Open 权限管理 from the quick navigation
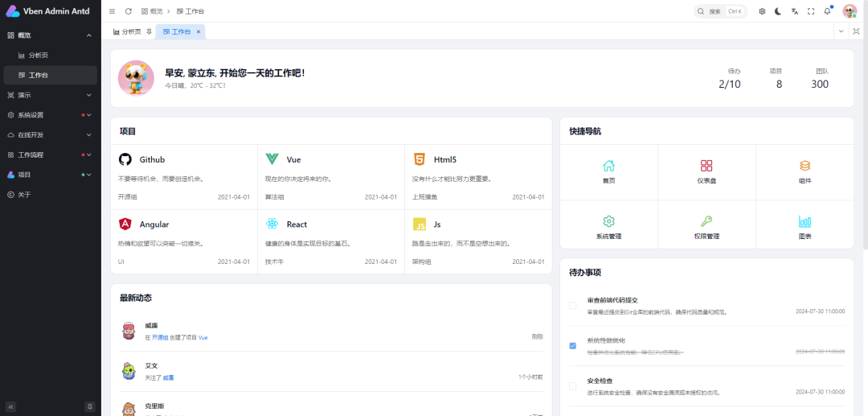 pyautogui.click(x=706, y=221)
